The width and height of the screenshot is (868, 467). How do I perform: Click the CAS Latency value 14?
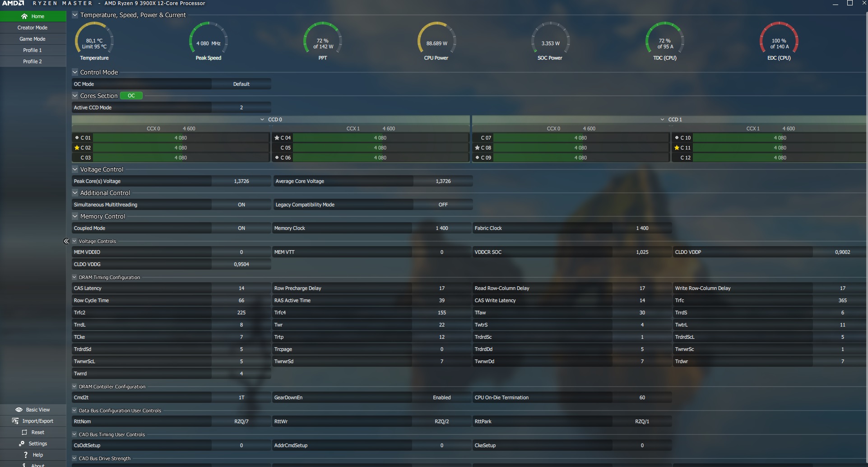click(241, 288)
